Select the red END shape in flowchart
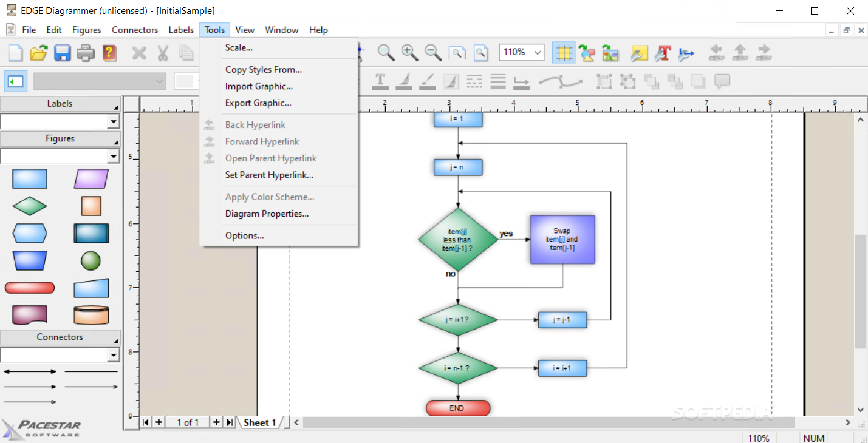This screenshot has width=868, height=443. (458, 408)
